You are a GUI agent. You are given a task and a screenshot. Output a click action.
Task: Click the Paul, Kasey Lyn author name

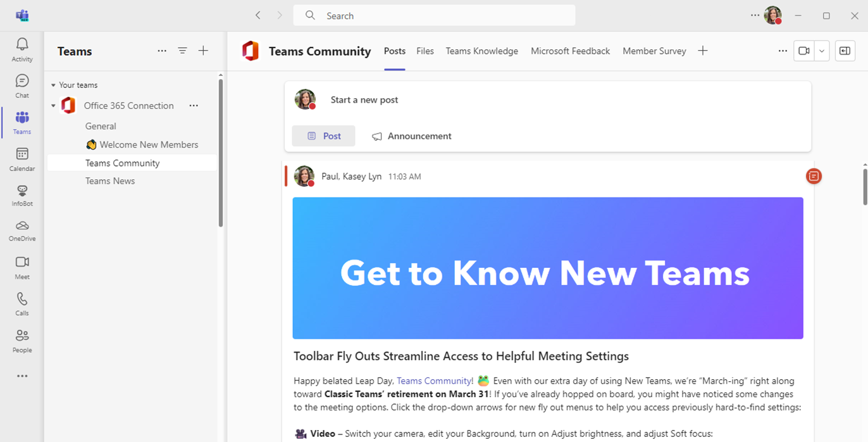(351, 177)
